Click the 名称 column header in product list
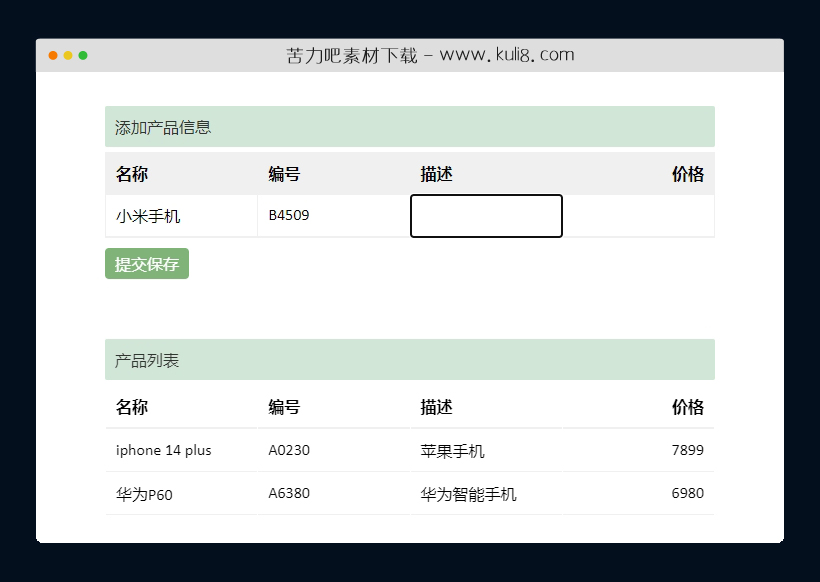Viewport: 820px width, 582px height. (130, 407)
